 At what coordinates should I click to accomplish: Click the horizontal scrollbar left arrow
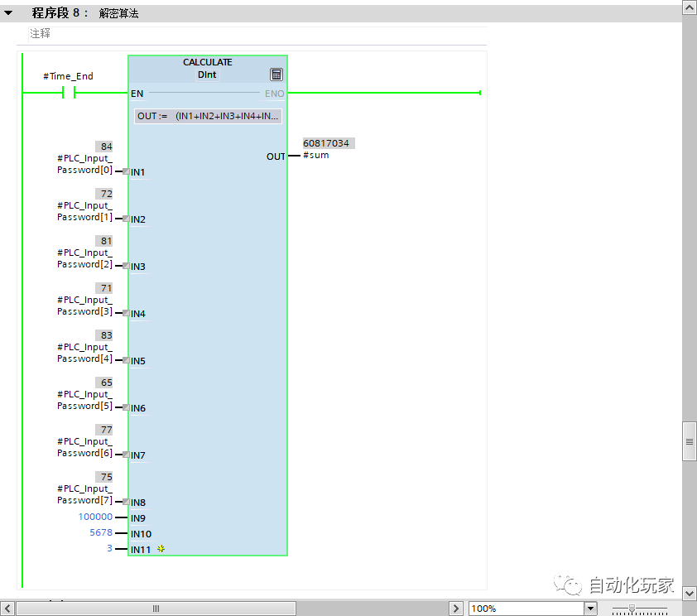7,608
